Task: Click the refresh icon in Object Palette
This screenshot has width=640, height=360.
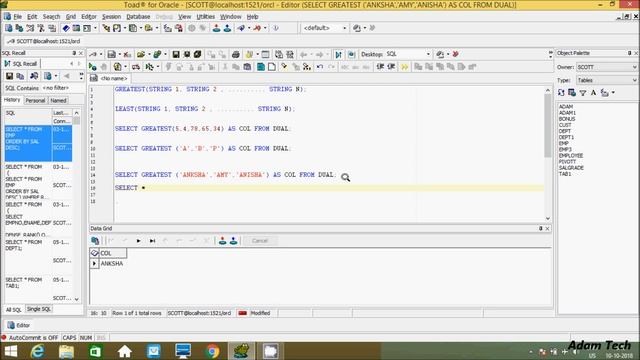Action: point(561,93)
